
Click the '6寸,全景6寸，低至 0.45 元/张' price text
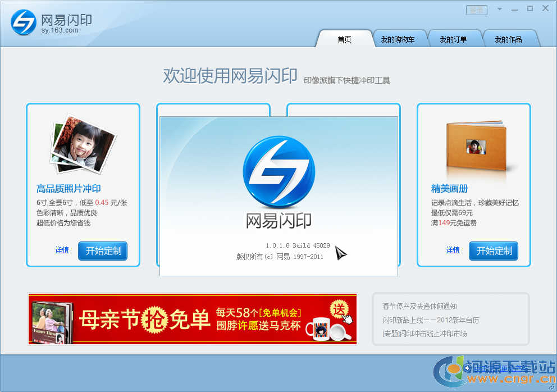[x=82, y=203]
